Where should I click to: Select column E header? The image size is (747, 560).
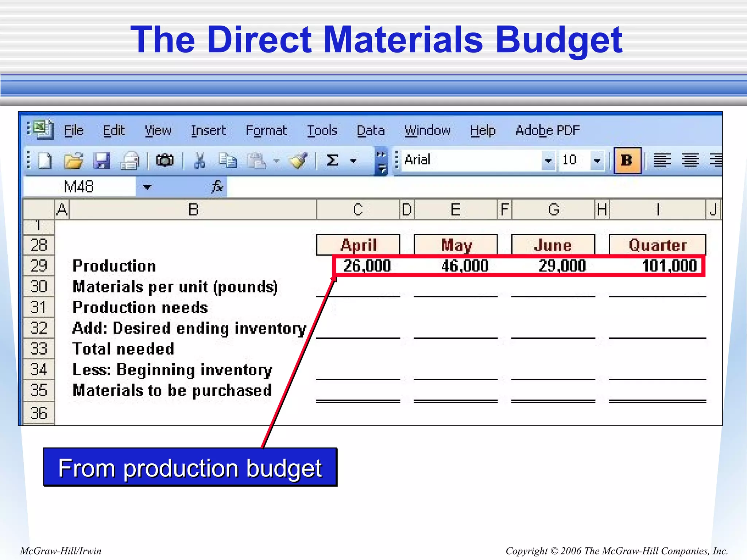(456, 210)
